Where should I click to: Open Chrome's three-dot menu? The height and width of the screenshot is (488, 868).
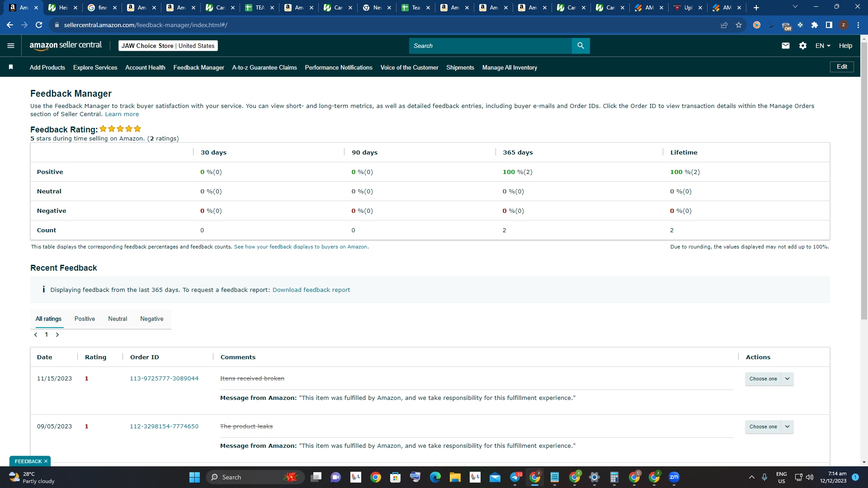tap(858, 25)
